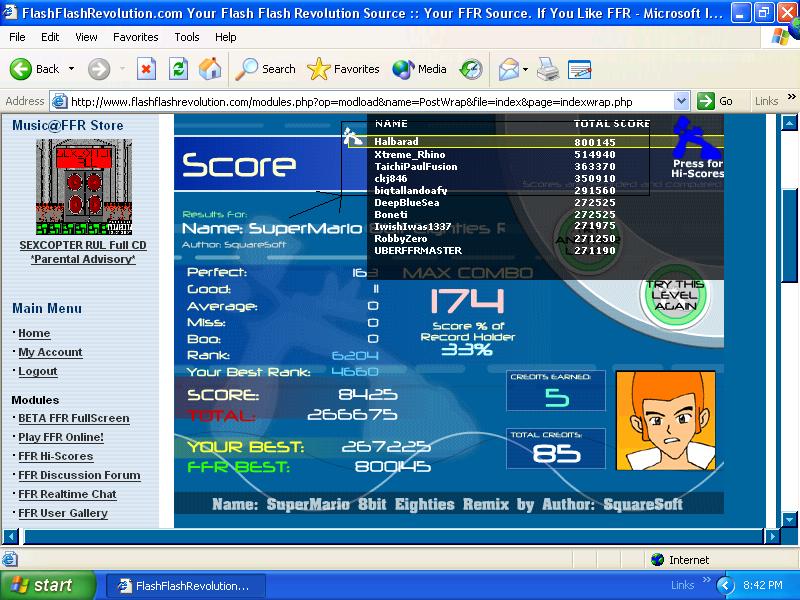The height and width of the screenshot is (600, 800).
Task: Click Play FFR Online! link
Action: click(61, 437)
